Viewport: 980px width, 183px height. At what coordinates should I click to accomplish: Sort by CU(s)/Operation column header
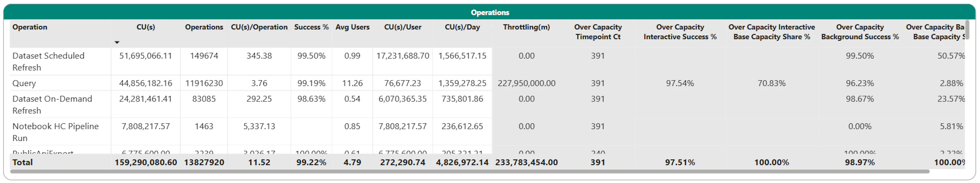pyautogui.click(x=259, y=27)
